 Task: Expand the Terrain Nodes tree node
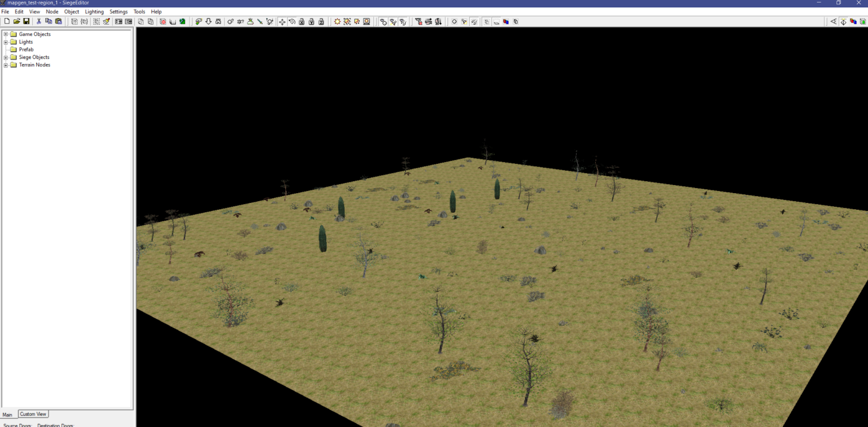point(6,65)
